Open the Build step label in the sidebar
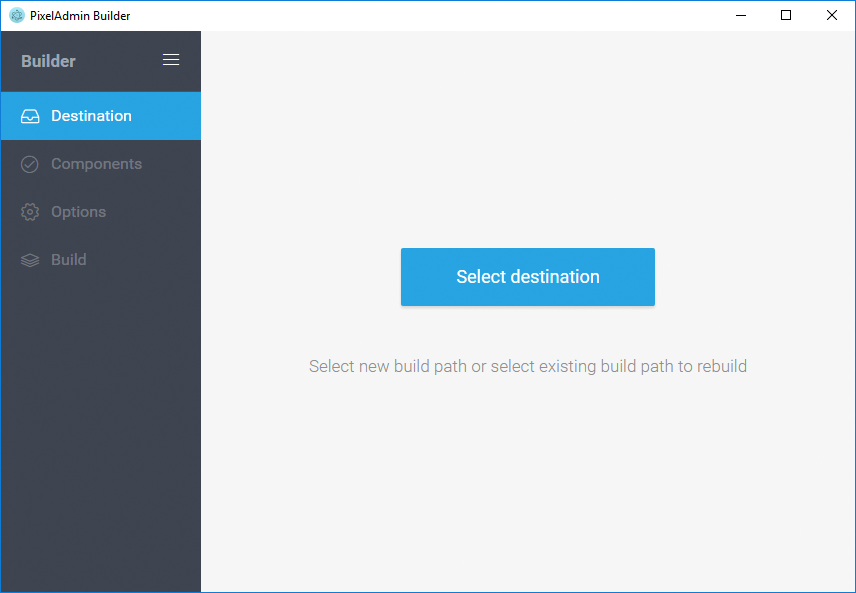This screenshot has height=593, width=856. click(68, 260)
